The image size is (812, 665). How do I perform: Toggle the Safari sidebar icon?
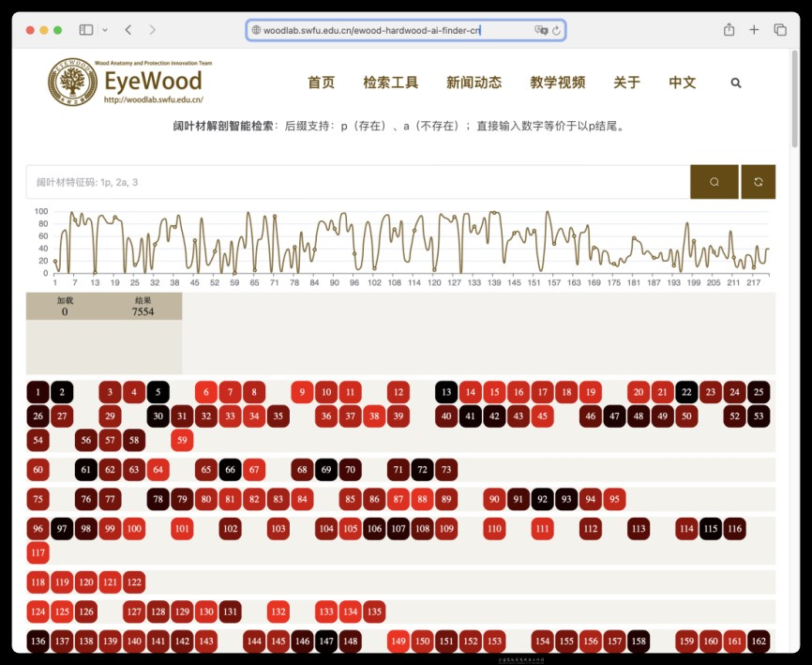click(x=86, y=30)
